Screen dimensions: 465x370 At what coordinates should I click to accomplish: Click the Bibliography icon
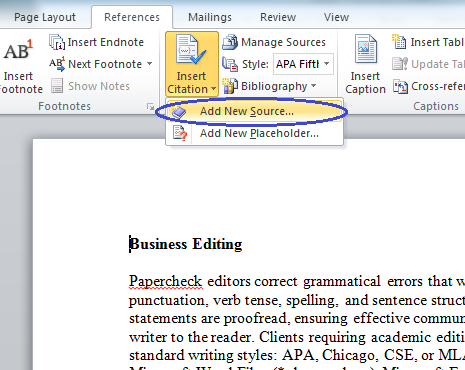pyautogui.click(x=230, y=86)
